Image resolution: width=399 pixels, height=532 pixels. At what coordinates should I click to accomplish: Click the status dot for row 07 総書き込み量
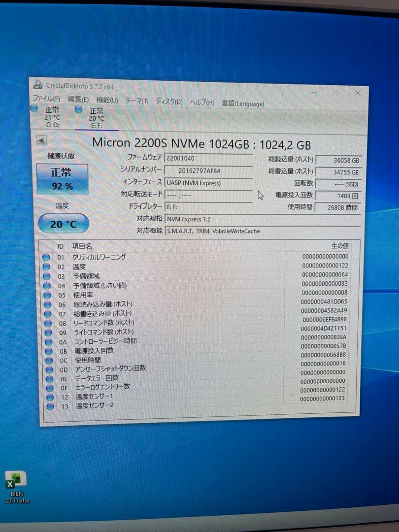coord(48,314)
